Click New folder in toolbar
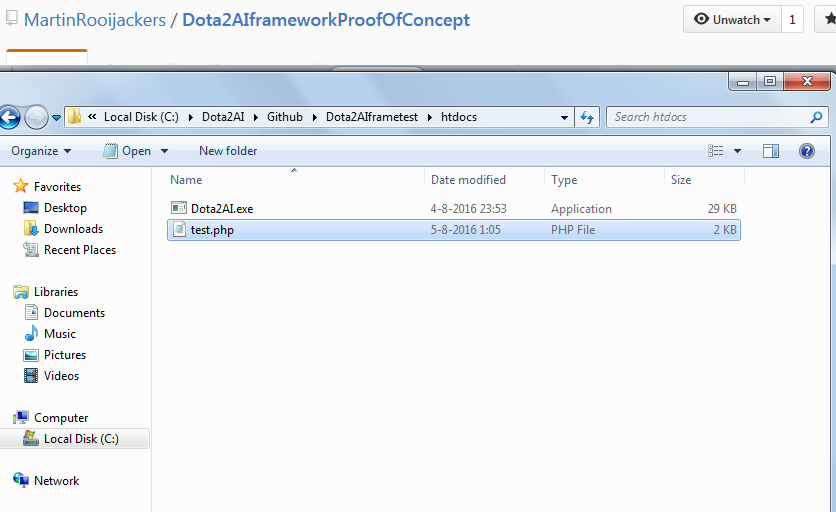The image size is (836, 512). click(x=228, y=151)
